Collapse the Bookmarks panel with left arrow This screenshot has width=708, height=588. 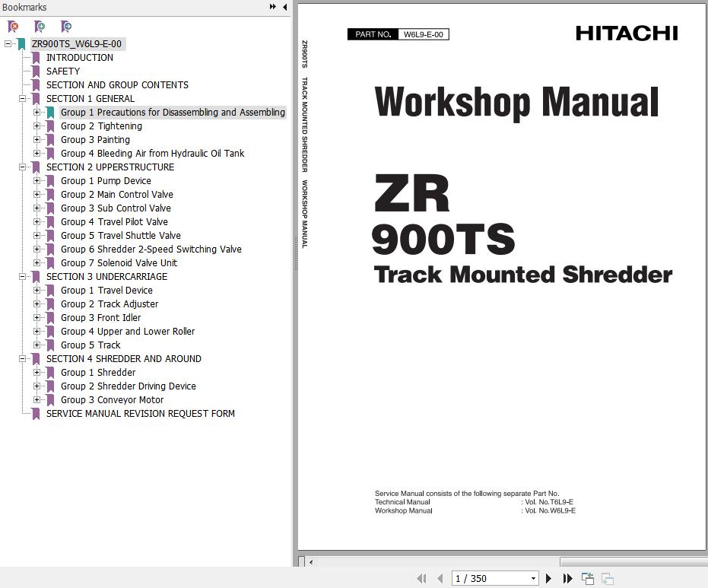[284, 7]
